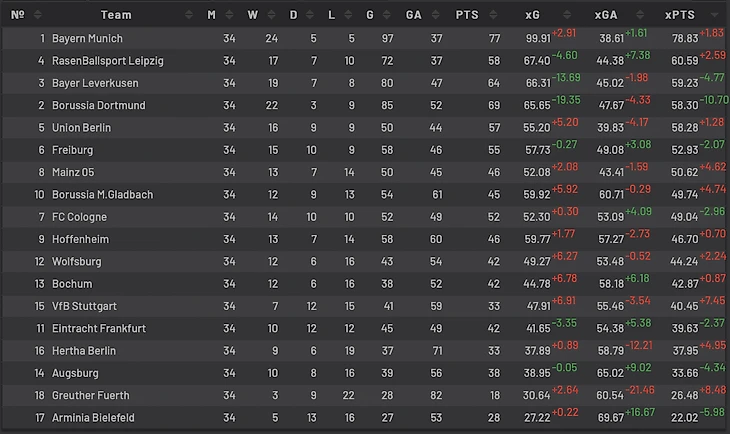Screen dimensions: 730x434
Task: Sort by matches played (M) header
Action: pyautogui.click(x=211, y=15)
